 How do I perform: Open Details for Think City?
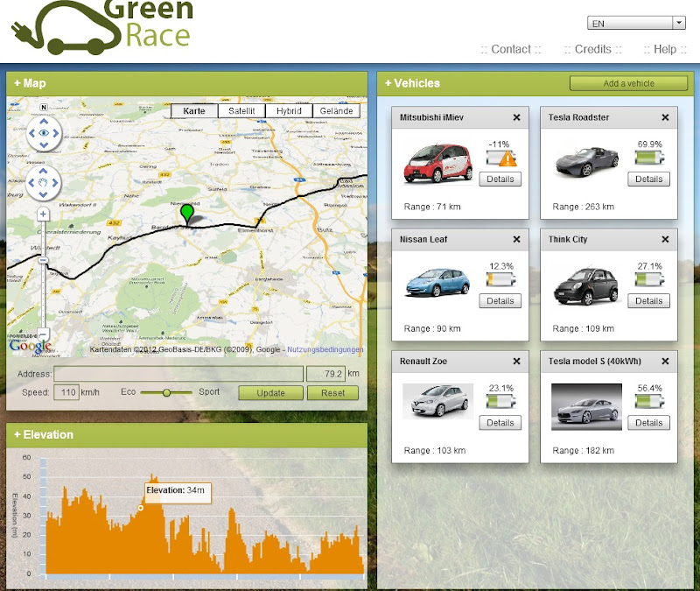coord(648,301)
